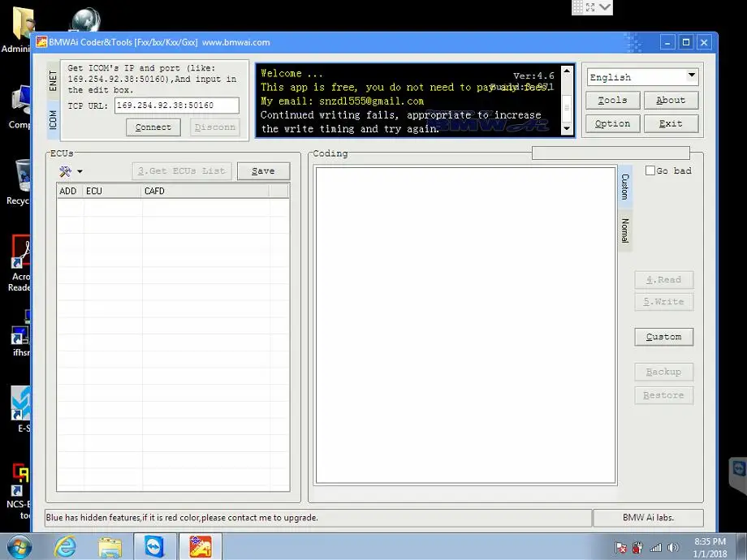The height and width of the screenshot is (560, 747).
Task: Switch to the ENET tab
Action: (53, 80)
